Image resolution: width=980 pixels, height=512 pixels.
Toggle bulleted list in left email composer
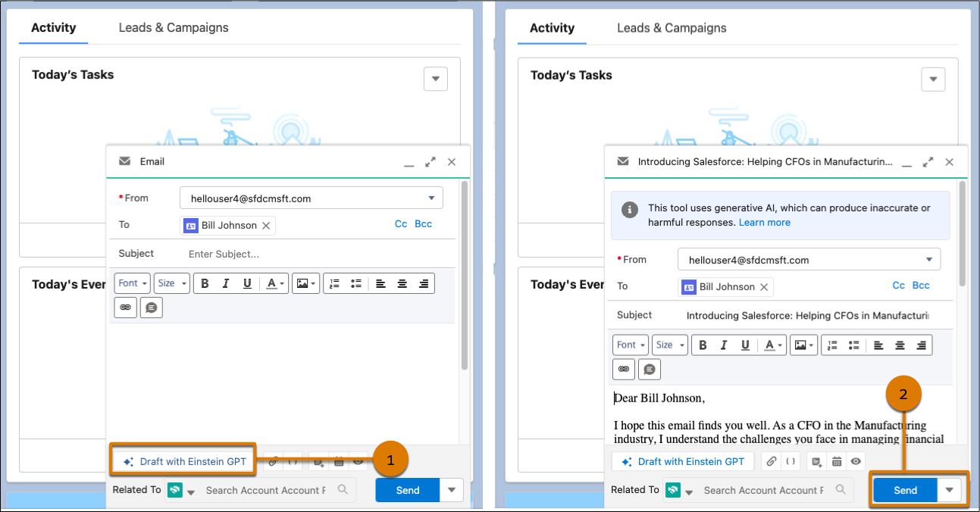tap(355, 283)
